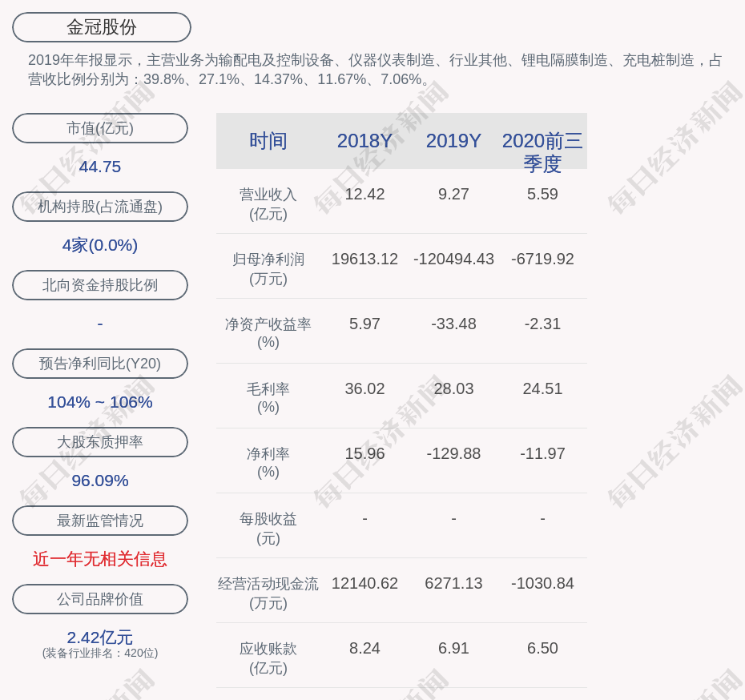This screenshot has height=700, width=745.
Task: Click the 2018Y column header
Action: [x=364, y=141]
